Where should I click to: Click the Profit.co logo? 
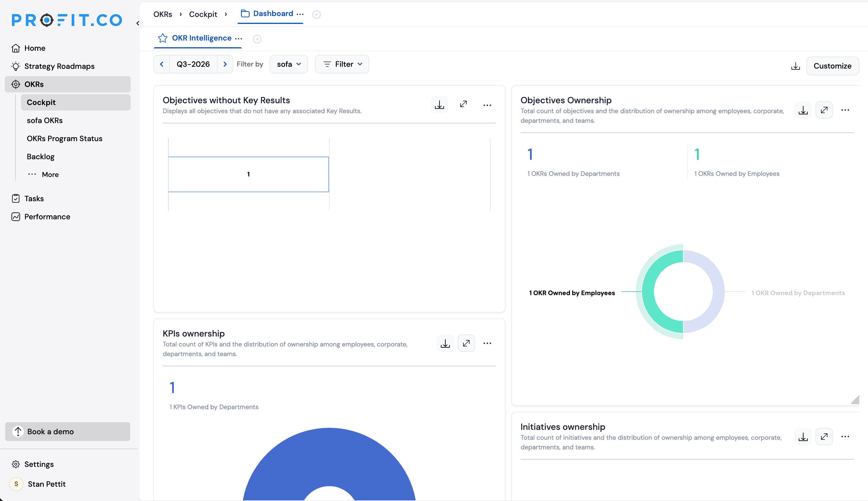click(x=67, y=20)
